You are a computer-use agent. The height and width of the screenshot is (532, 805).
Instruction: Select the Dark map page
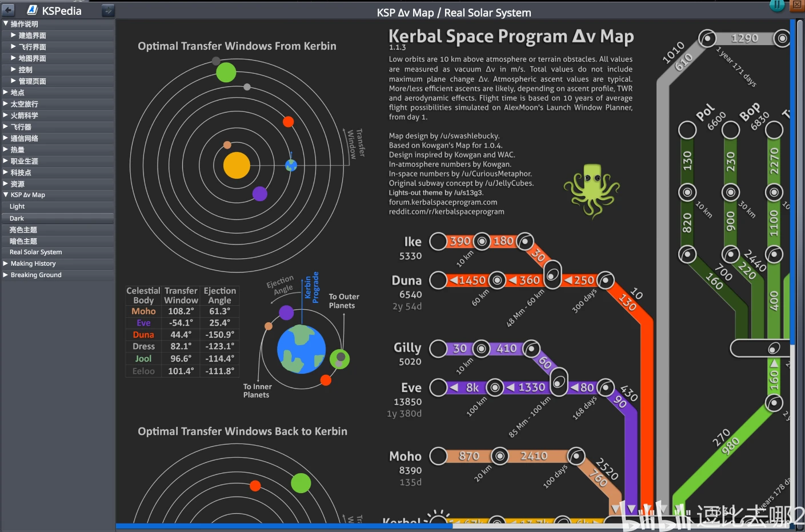[58, 218]
